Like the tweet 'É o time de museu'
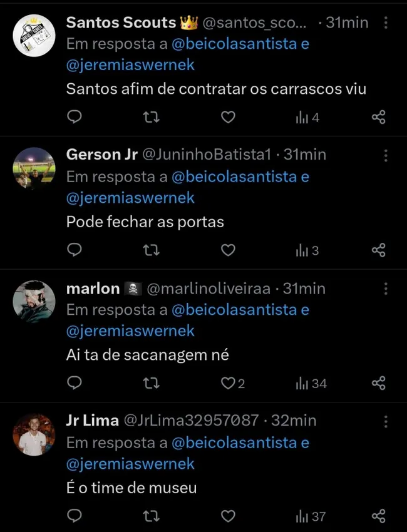This screenshot has width=407, height=532. click(228, 516)
